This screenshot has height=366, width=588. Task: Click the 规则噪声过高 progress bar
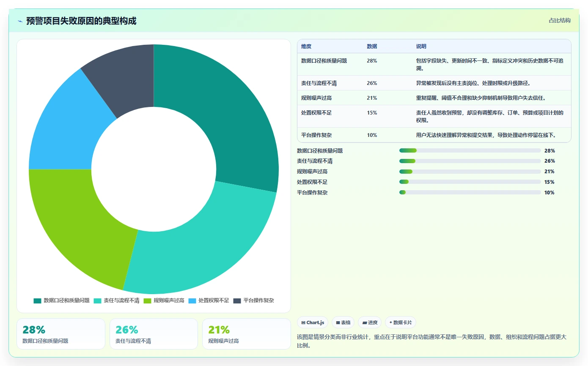click(x=470, y=172)
